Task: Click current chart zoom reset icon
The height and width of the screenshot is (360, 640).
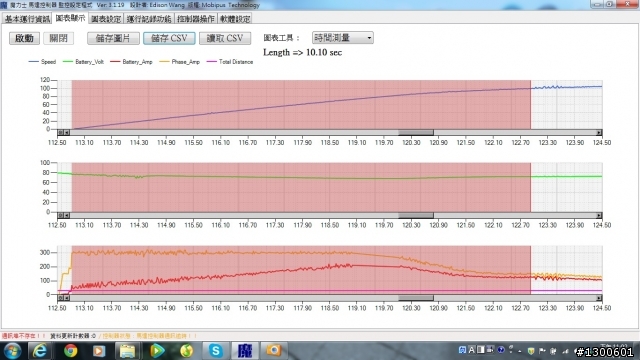Action: [60, 298]
